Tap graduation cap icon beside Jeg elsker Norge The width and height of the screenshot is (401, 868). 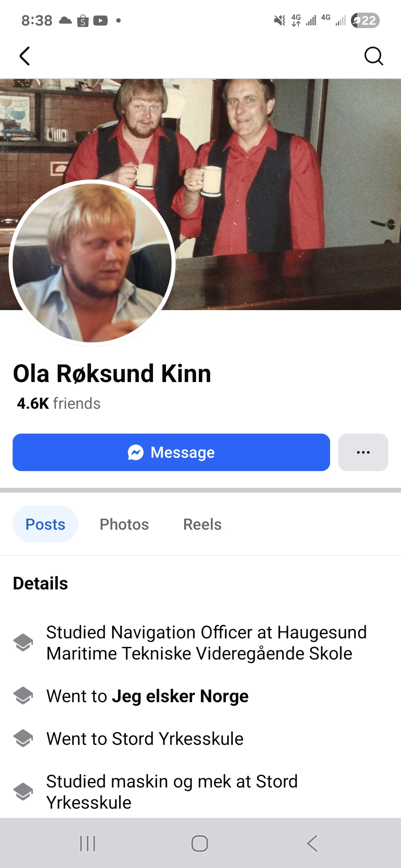23,696
